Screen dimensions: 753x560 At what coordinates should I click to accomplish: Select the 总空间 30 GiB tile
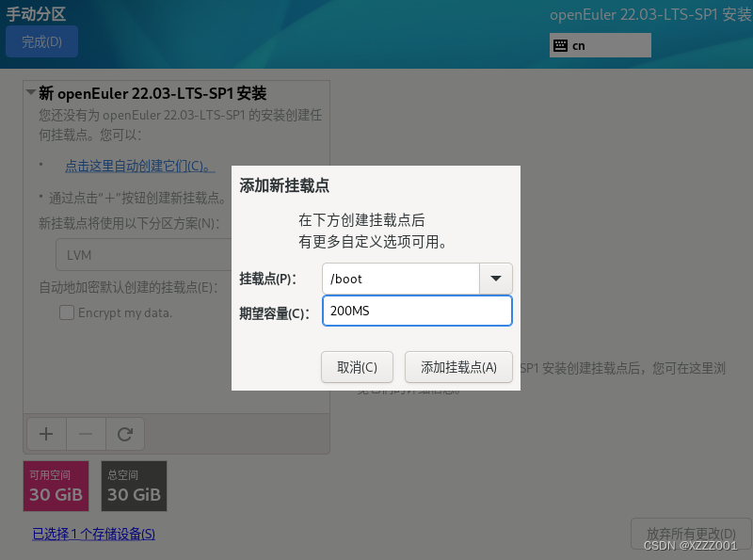point(133,486)
